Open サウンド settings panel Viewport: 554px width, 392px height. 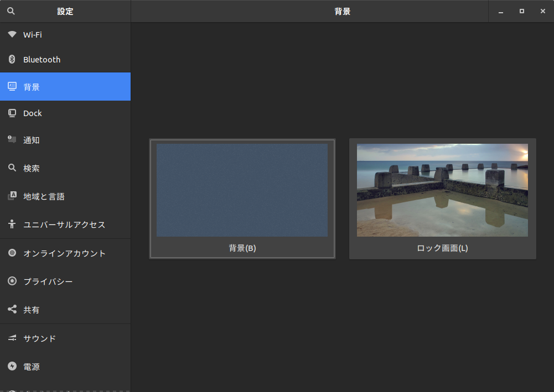[x=65, y=338]
